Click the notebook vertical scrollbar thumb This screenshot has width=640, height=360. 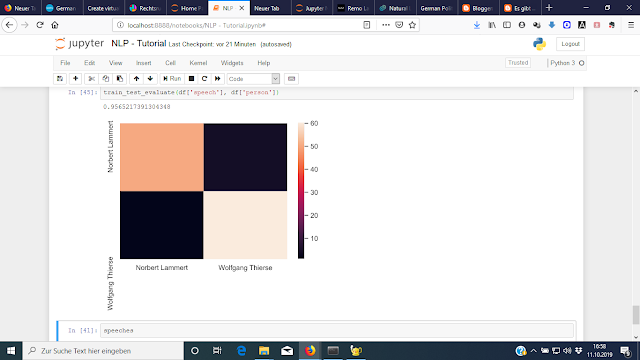(636, 315)
